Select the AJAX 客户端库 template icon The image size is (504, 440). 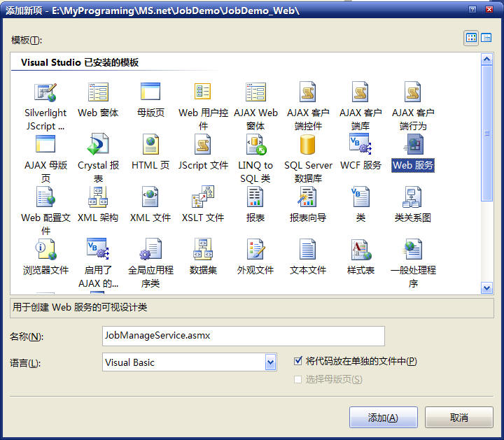(x=360, y=92)
